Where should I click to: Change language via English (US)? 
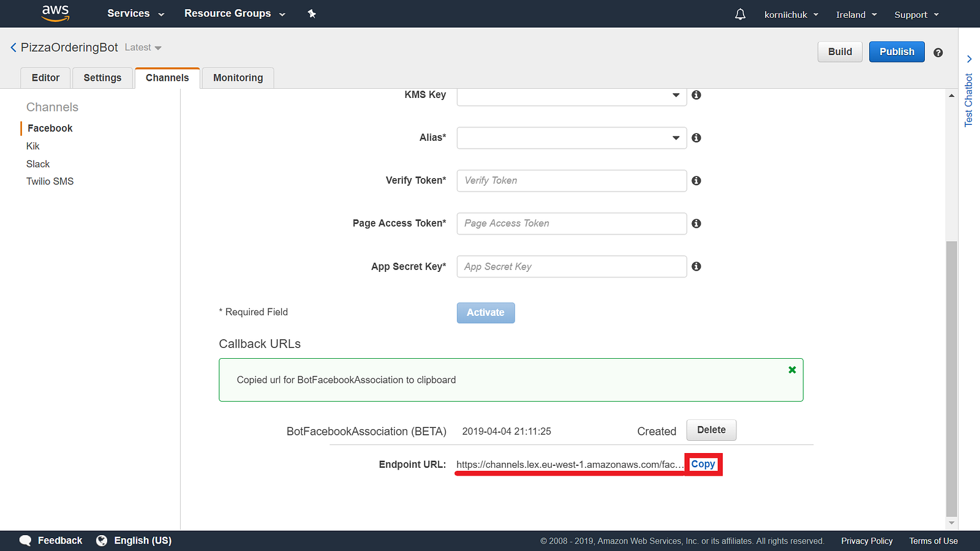click(143, 541)
